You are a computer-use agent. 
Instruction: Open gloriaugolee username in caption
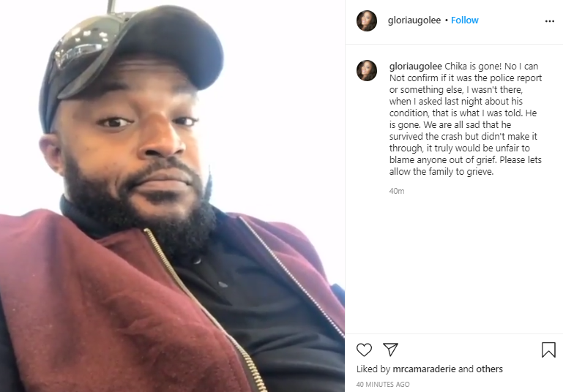coord(415,67)
